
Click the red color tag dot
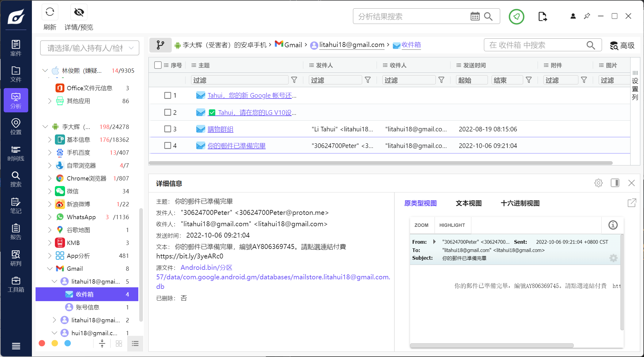42,343
